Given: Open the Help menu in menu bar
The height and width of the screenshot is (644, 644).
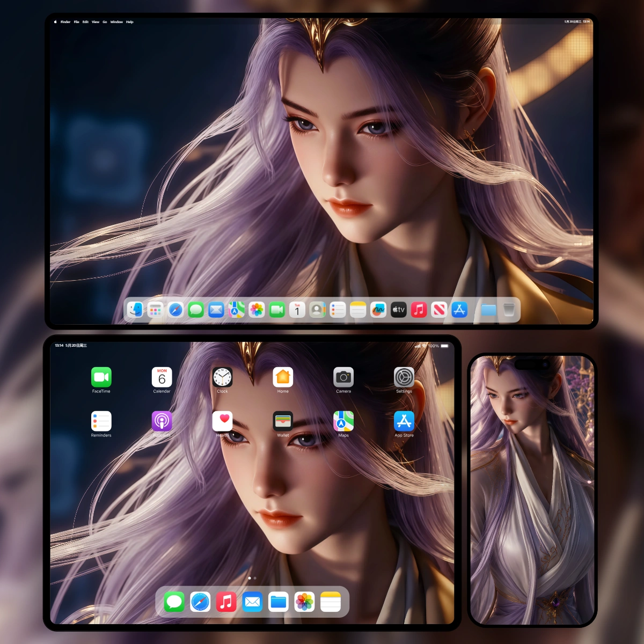Looking at the screenshot, I should 129,22.
